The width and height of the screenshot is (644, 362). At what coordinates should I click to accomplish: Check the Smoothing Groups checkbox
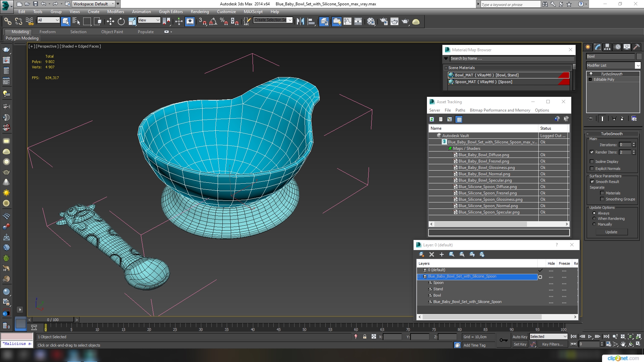pos(602,199)
